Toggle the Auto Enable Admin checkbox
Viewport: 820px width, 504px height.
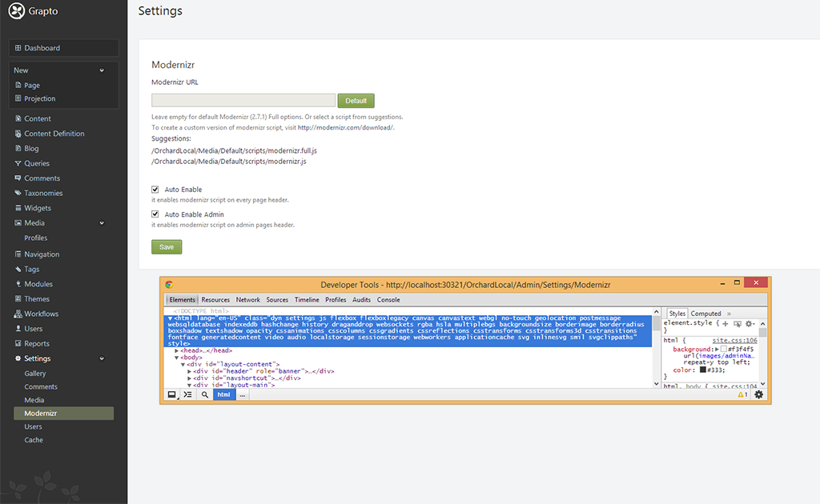coord(155,214)
